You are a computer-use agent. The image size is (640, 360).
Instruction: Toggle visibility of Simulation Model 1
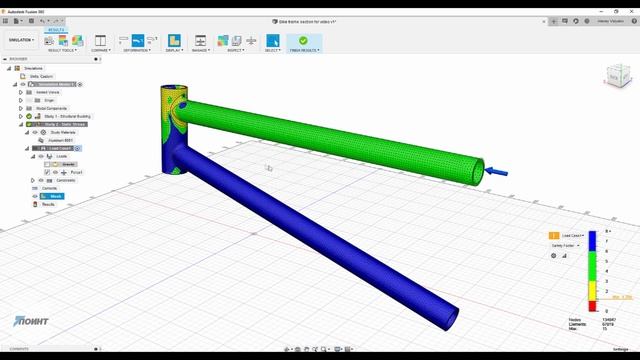(23, 84)
